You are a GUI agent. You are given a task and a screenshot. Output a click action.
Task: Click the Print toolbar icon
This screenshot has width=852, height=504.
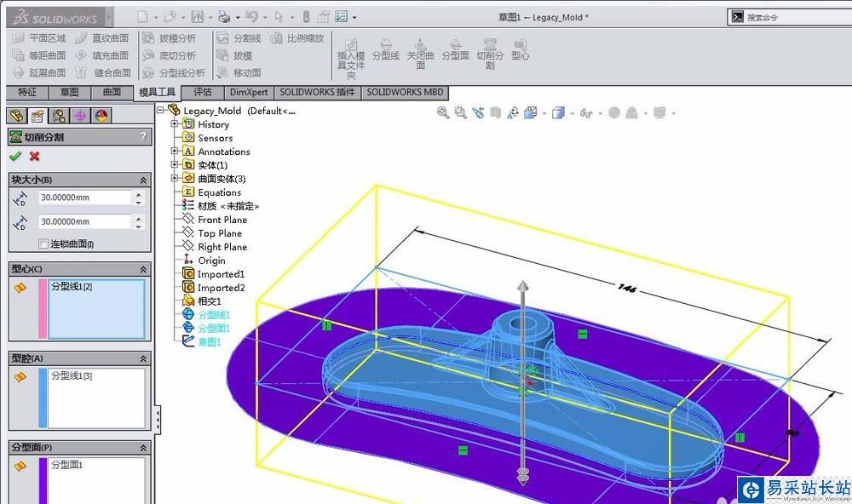pos(224,17)
